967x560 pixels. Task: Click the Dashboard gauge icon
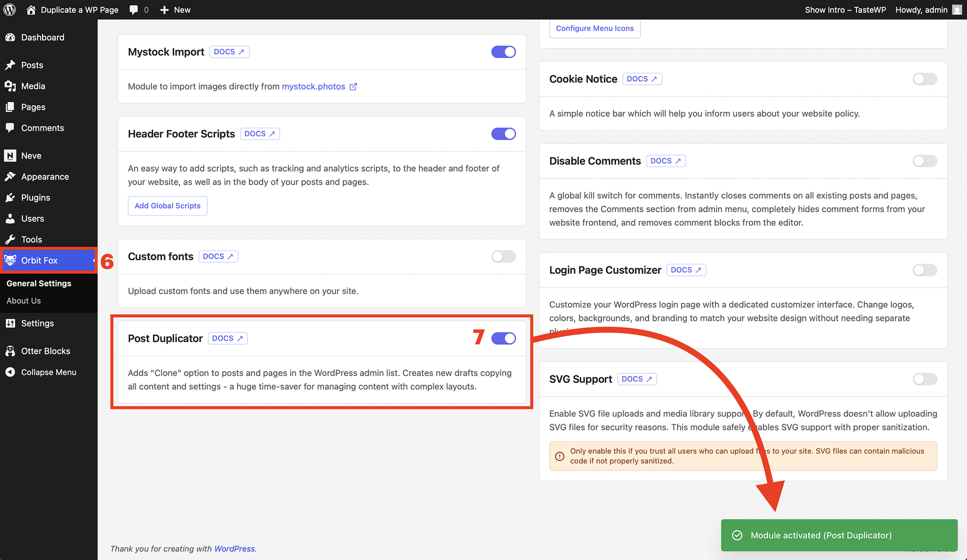tap(10, 37)
